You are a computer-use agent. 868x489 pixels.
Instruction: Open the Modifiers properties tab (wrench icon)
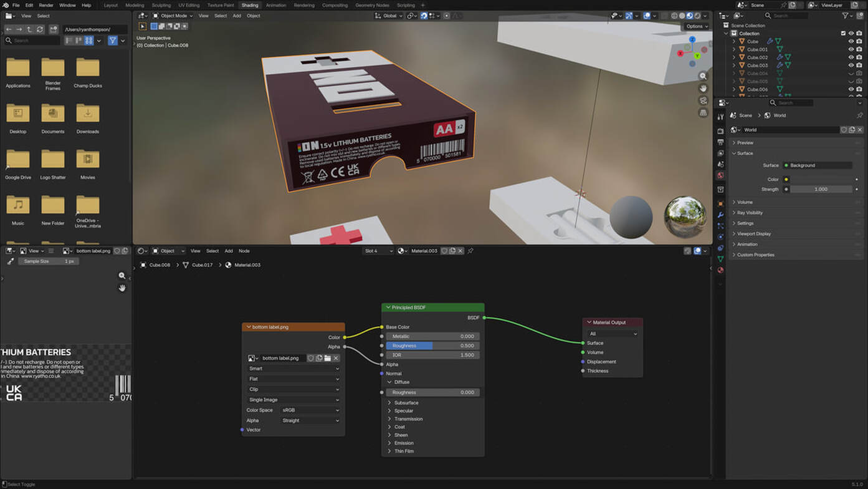coord(720,215)
